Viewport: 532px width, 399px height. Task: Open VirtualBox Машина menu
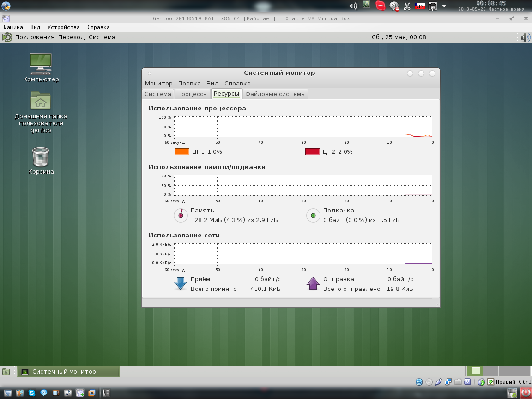tap(13, 27)
